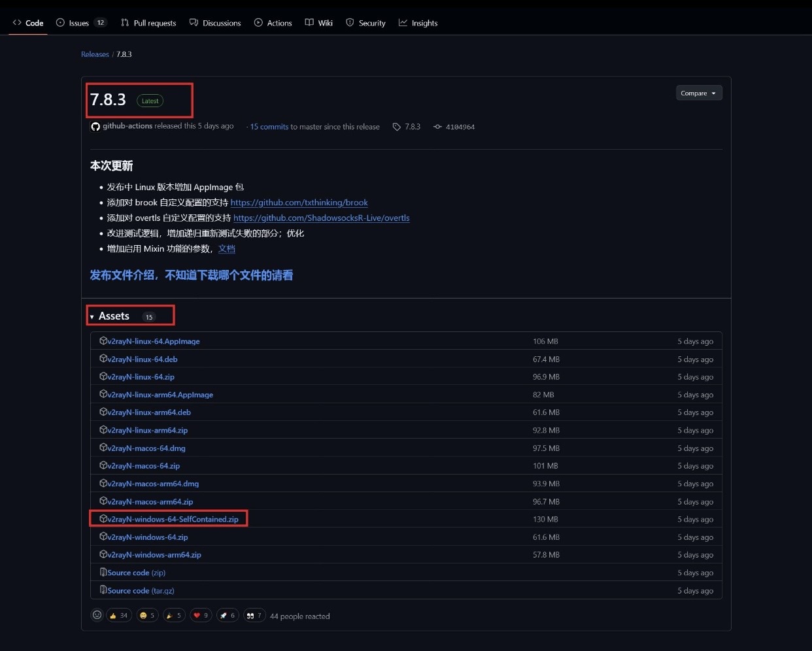
Task: Open the add reaction smiley picker
Action: (x=97, y=615)
